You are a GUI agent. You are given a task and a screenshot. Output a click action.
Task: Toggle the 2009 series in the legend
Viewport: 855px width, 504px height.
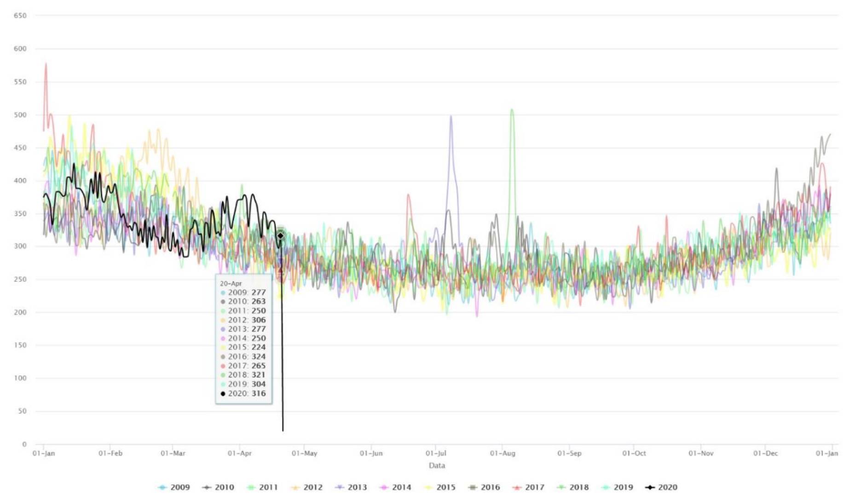click(x=174, y=487)
